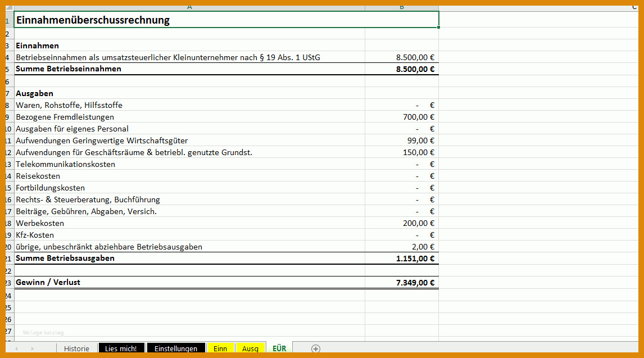644x358 pixels.
Task: Click the 2,00 € value cell
Action: coord(402,247)
